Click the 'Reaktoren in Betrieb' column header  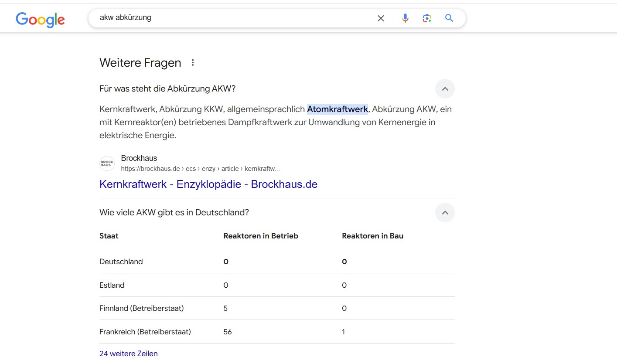(261, 236)
